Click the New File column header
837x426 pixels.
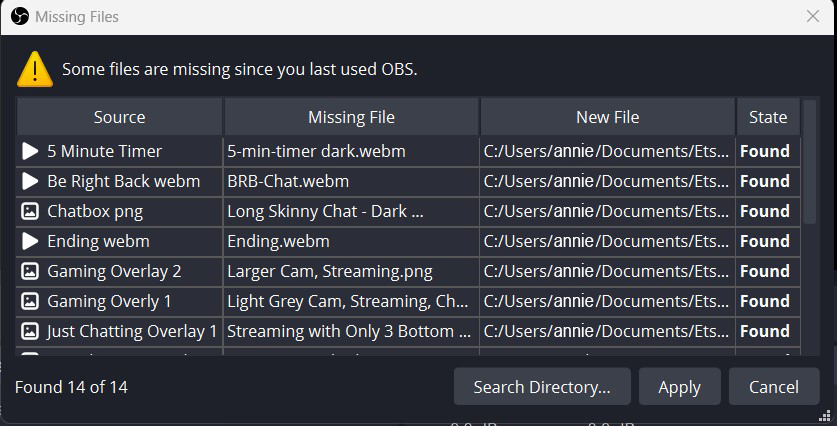[x=607, y=117]
